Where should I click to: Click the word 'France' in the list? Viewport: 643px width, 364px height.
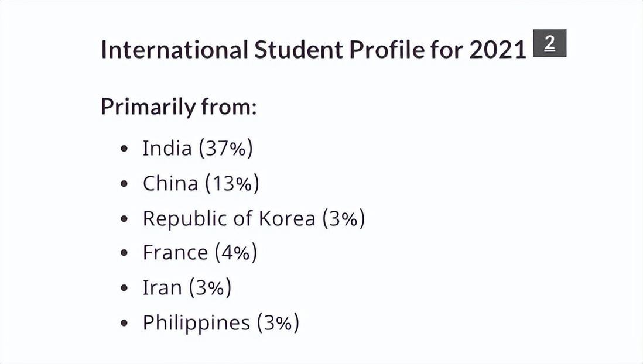(175, 252)
